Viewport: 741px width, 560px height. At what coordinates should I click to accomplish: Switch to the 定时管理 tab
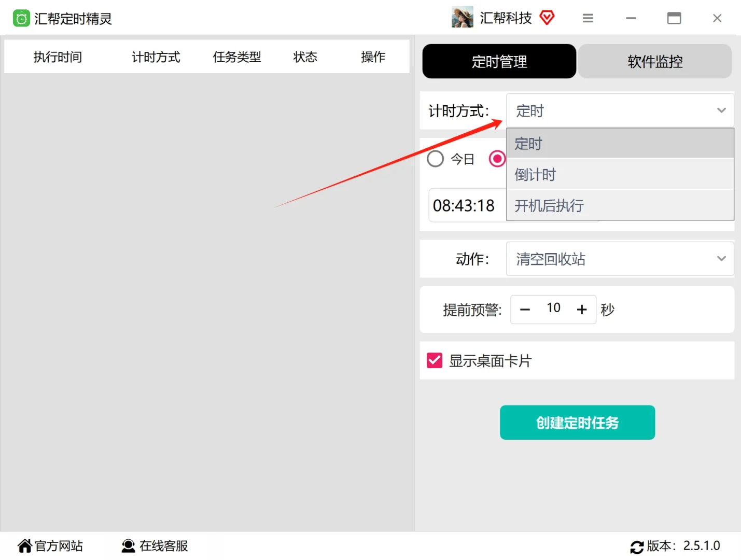(x=498, y=61)
